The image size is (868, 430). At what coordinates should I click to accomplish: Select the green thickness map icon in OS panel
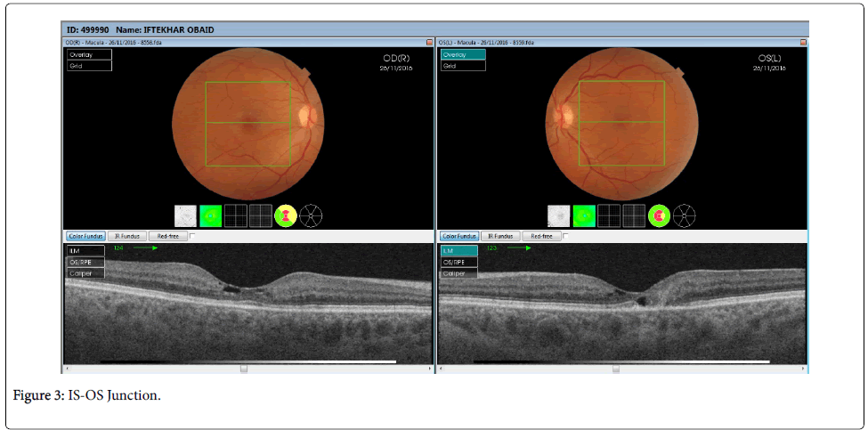pos(584,215)
